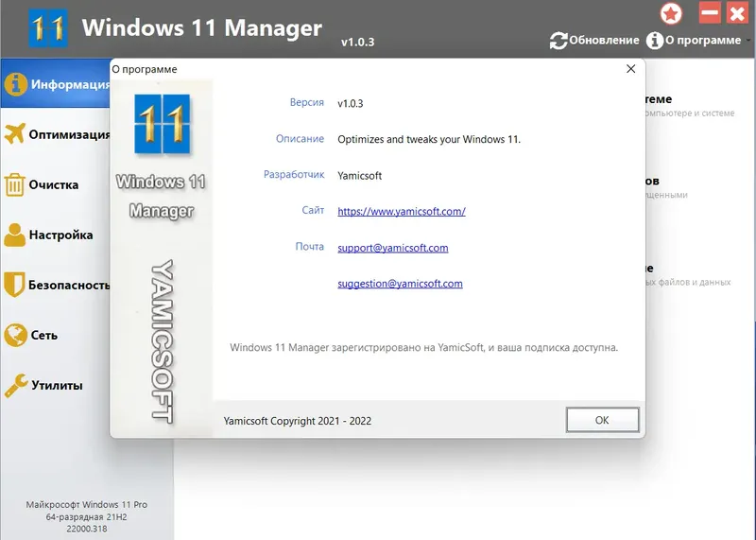The image size is (756, 540).
Task: Click the Обновление button in header
Action: [594, 41]
